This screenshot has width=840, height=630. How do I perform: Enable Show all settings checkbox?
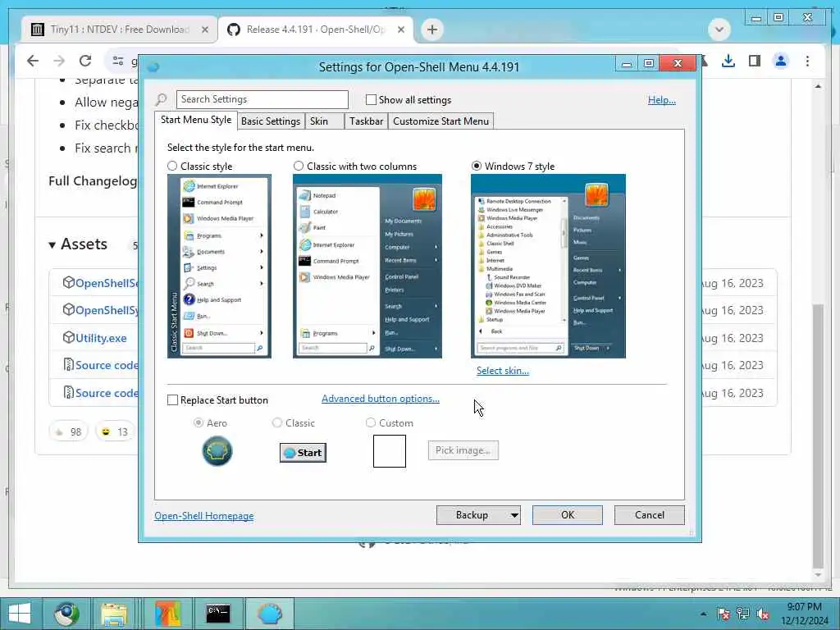[x=371, y=99]
